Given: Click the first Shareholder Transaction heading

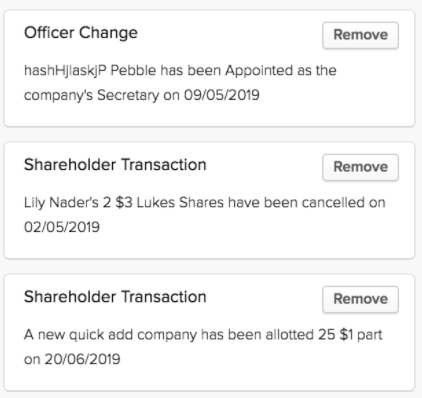Looking at the screenshot, I should click(x=115, y=165).
